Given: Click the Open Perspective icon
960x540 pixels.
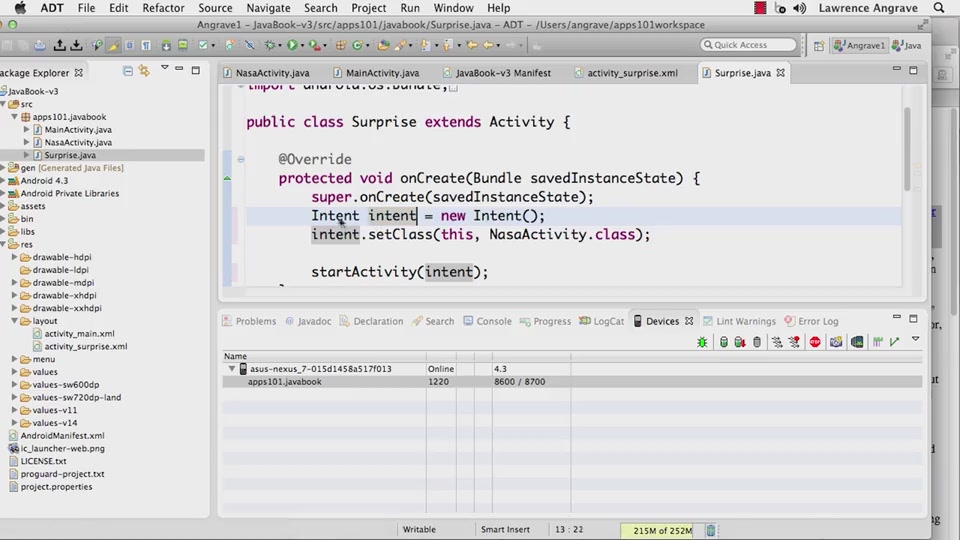Looking at the screenshot, I should [819, 45].
